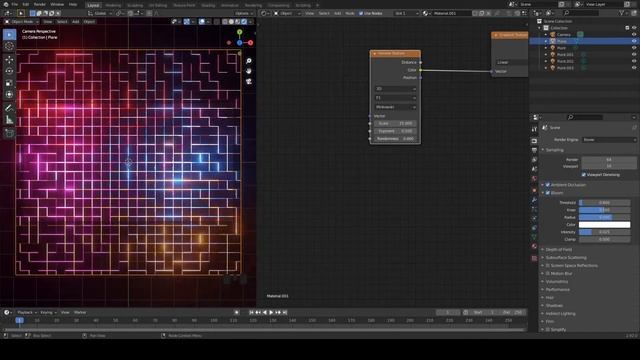
Task: Open Voronoi node F1 feature dropdown
Action: (395, 98)
